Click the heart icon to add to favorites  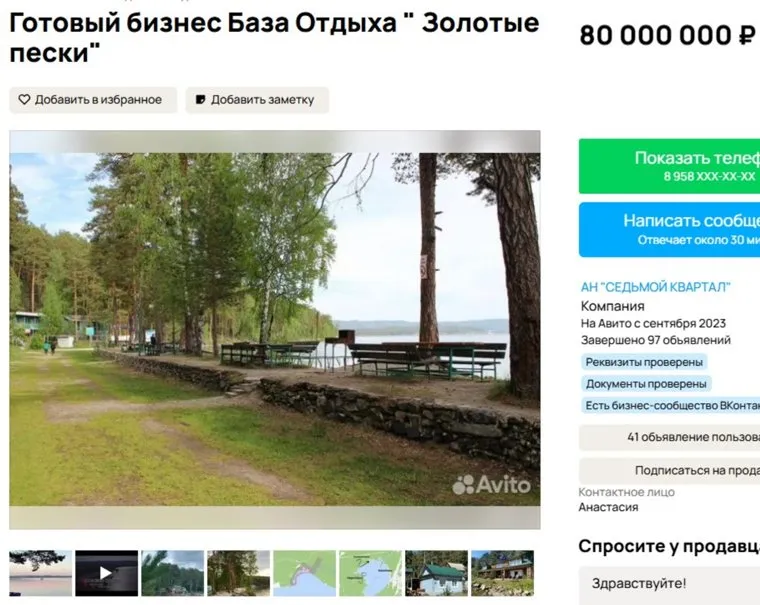click(x=24, y=100)
